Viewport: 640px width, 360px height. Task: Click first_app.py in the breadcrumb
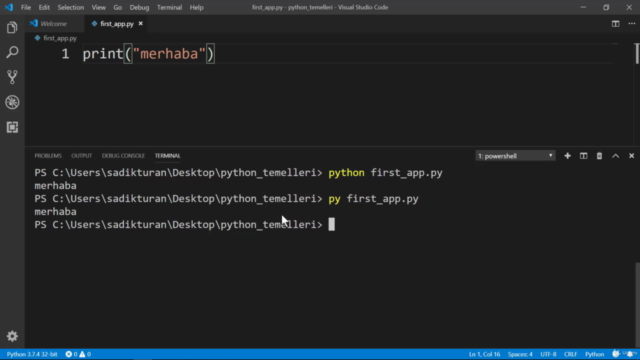[x=60, y=38]
